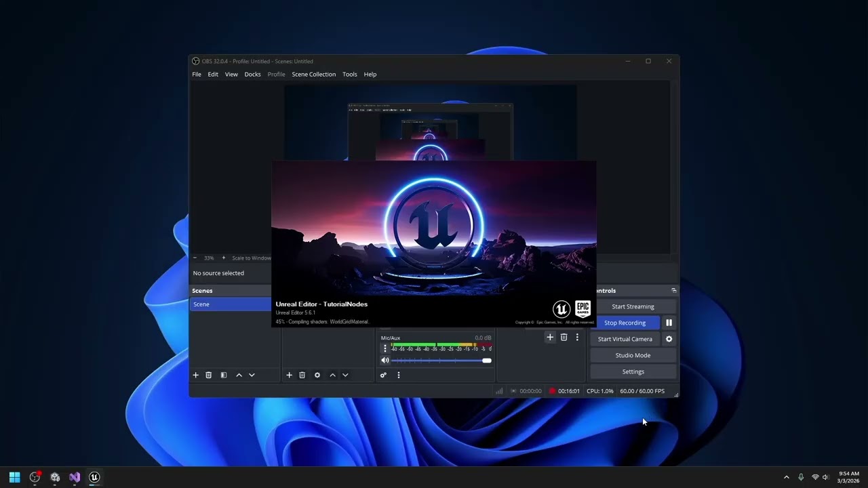Select the Scene item in Scenes list
Screen dimensions: 868x488
point(231,304)
